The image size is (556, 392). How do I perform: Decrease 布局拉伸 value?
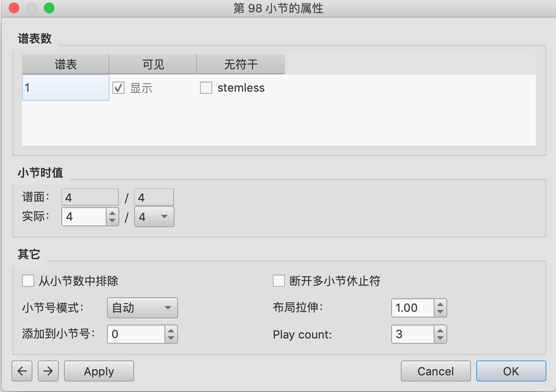tap(440, 312)
